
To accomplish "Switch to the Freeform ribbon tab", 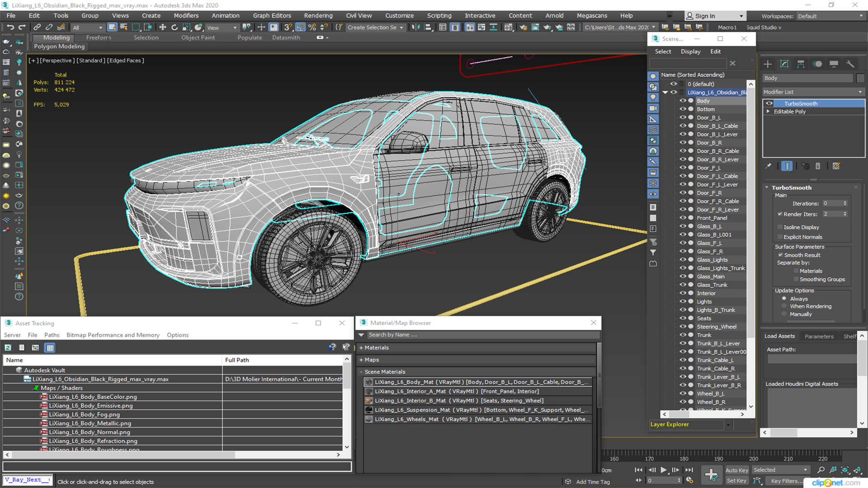I will point(99,38).
